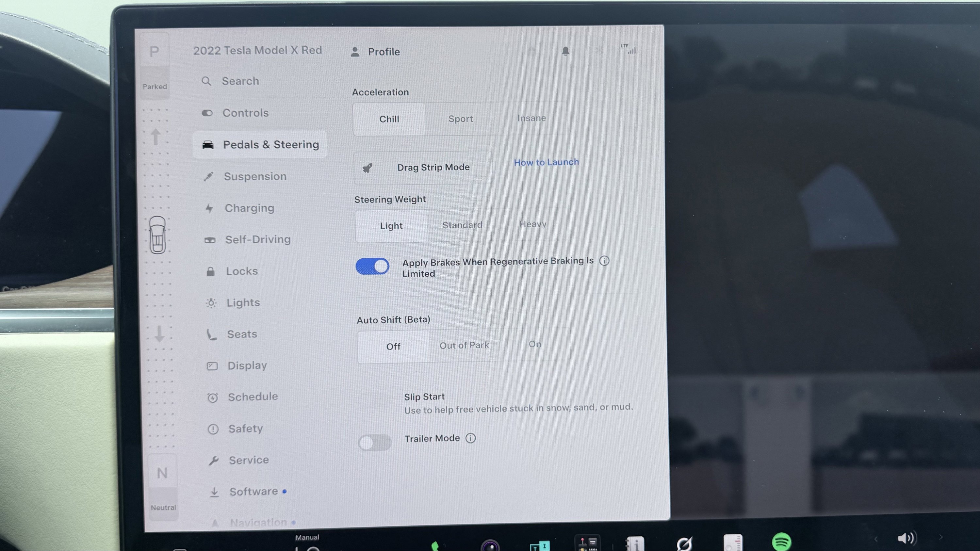980x551 pixels.
Task: Tap the Slip Start label
Action: (424, 397)
